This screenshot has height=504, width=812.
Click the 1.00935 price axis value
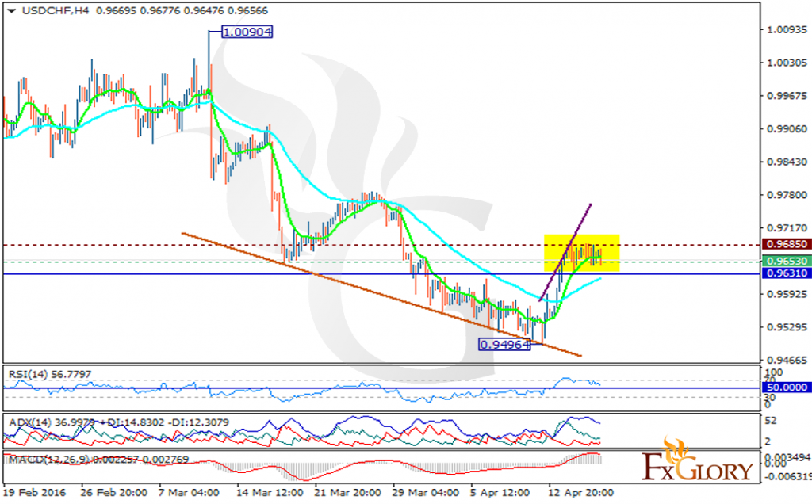click(x=787, y=29)
